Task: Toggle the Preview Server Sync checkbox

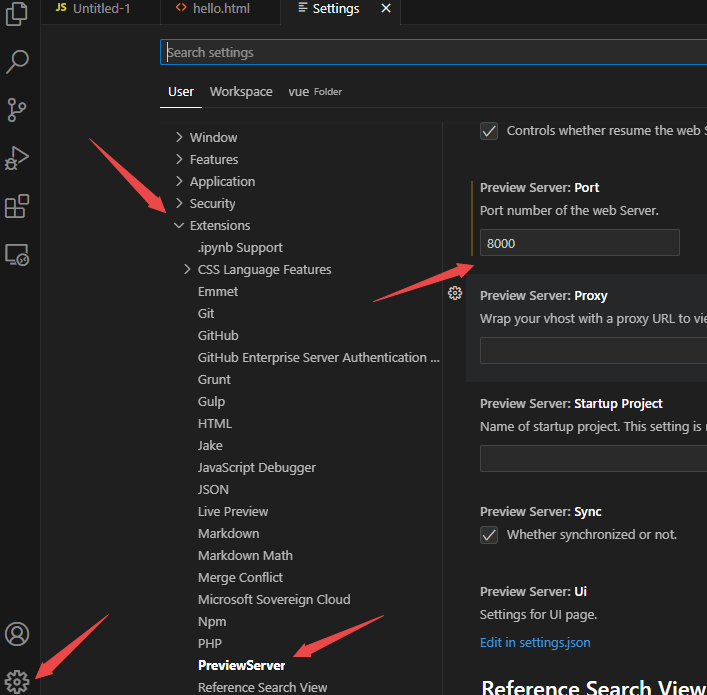Action: click(489, 535)
